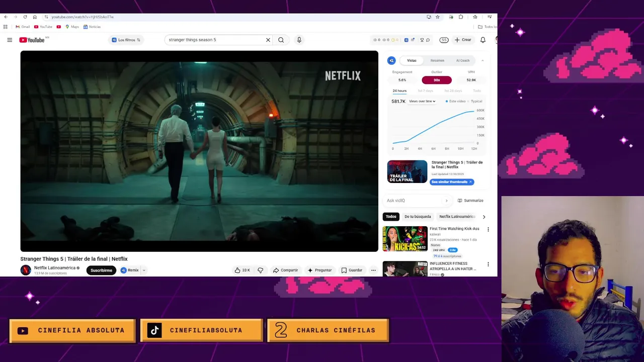
Task: Open Todos los bookmarks folder
Action: click(487, 27)
